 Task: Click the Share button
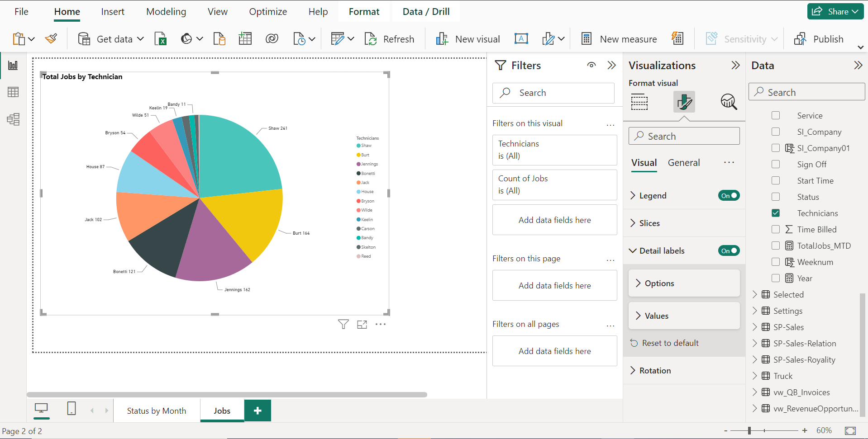tap(835, 12)
